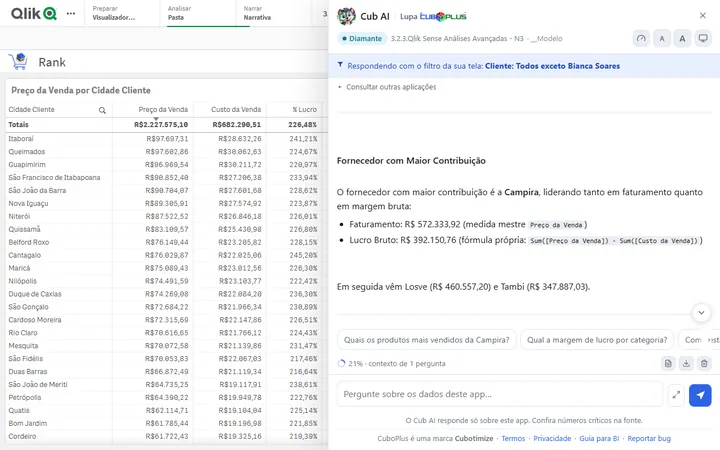Viewport: 720px width, 450px height.
Task: Open the Preparar Visualizador tab
Action: 122,13
